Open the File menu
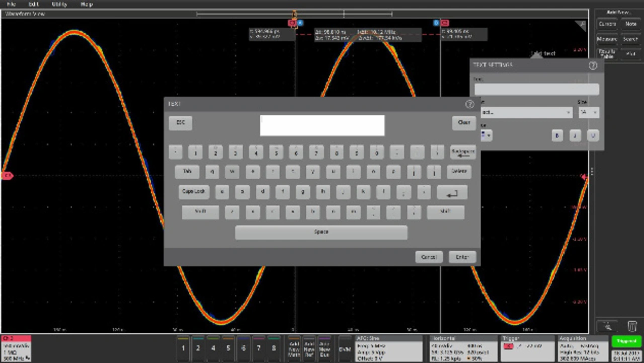 click(x=11, y=4)
